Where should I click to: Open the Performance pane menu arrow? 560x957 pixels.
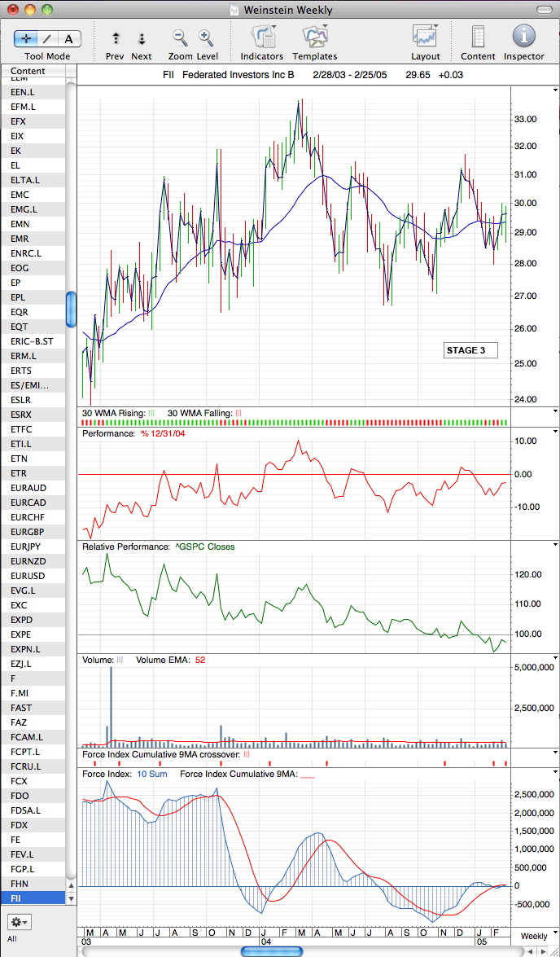tap(554, 430)
